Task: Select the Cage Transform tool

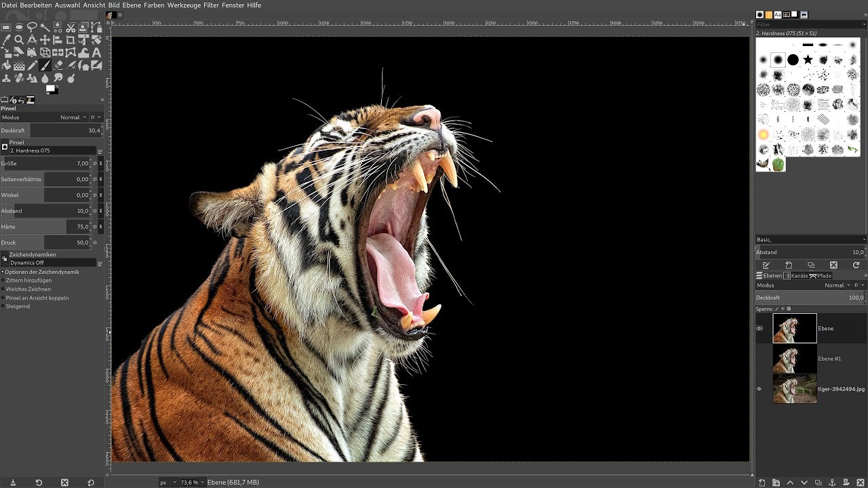Action: [x=71, y=53]
